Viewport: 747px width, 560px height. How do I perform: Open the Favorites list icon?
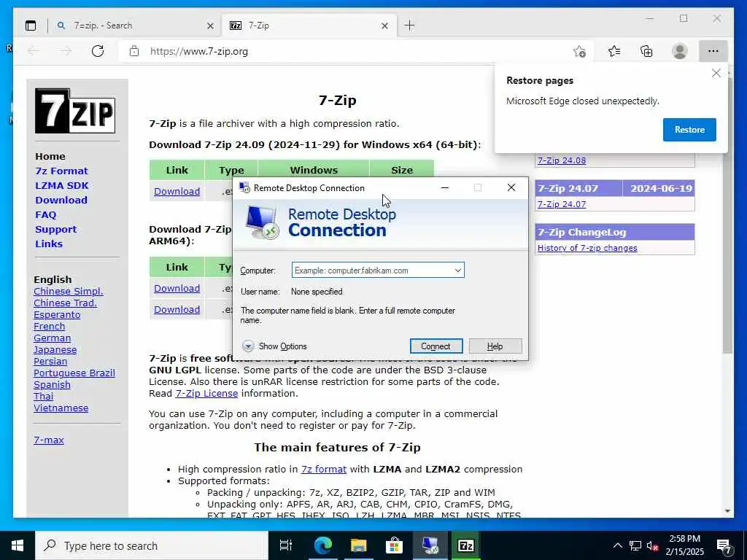pos(614,51)
